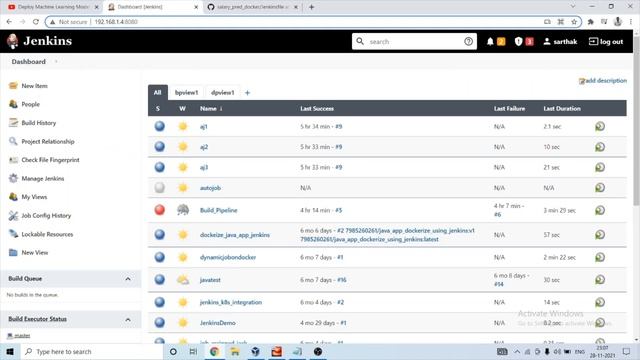The image size is (640, 360).
Task: Create a New View from sidebar
Action: pos(35,253)
